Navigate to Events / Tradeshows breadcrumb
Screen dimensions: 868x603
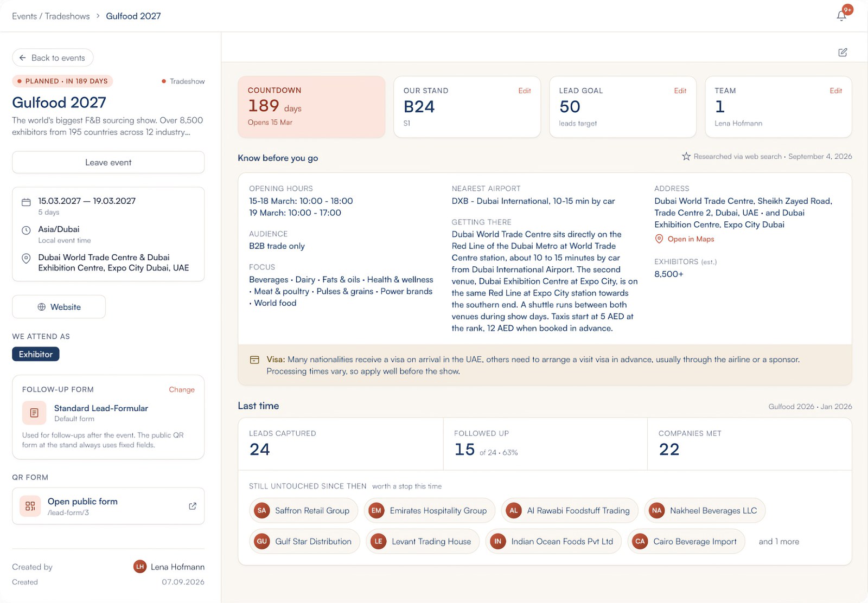pyautogui.click(x=51, y=16)
